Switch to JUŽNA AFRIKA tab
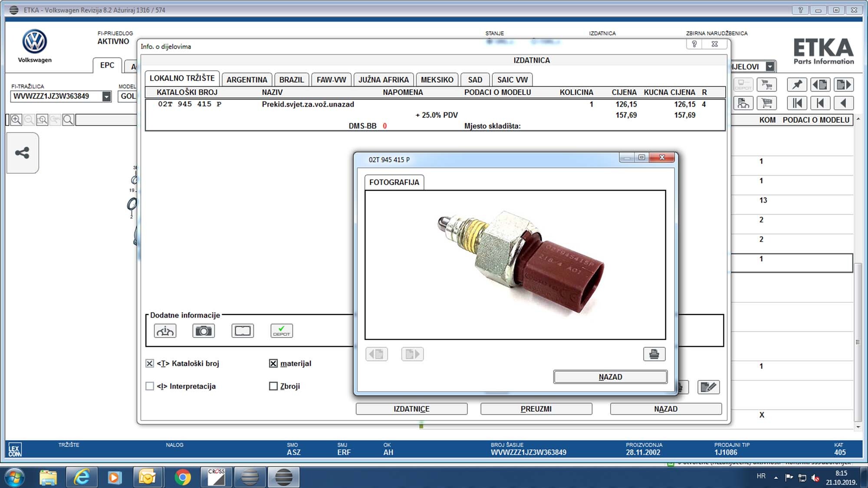 (x=384, y=80)
